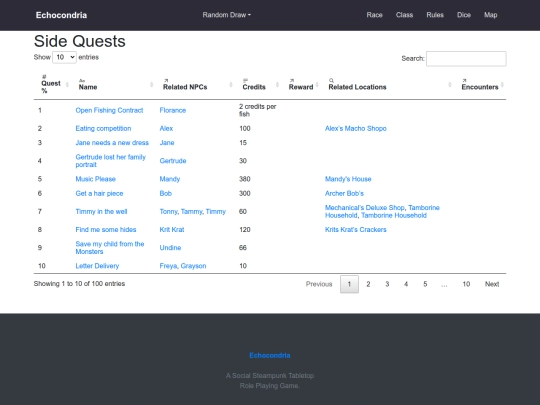Viewport: 540px width, 405px height.
Task: View NPC Tammy in Timmy quest row
Action: [x=191, y=211]
